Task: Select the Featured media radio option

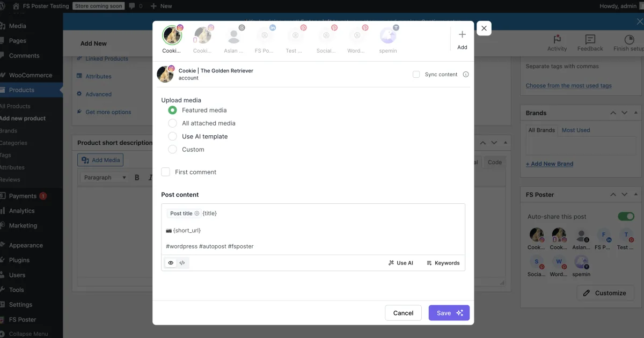Action: coord(172,110)
